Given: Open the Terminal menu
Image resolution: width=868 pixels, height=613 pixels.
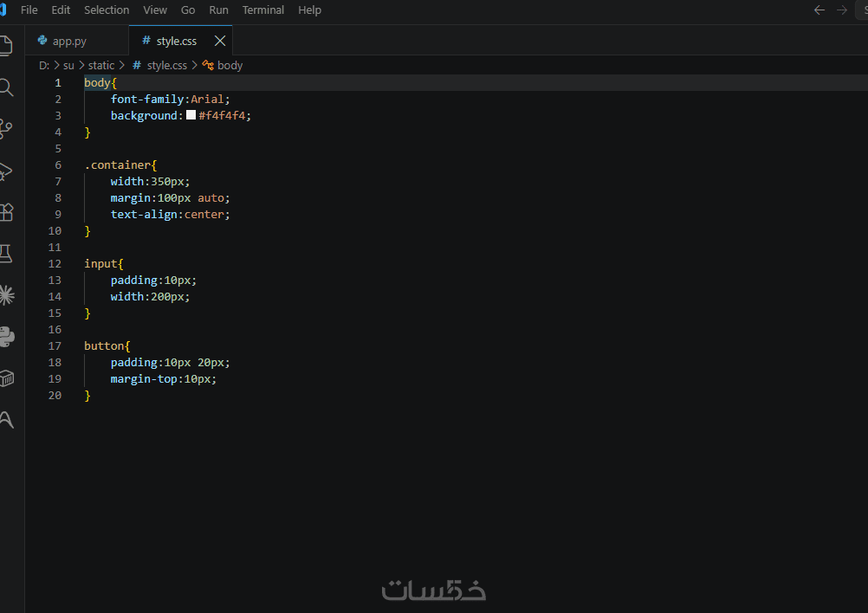Looking at the screenshot, I should (263, 10).
